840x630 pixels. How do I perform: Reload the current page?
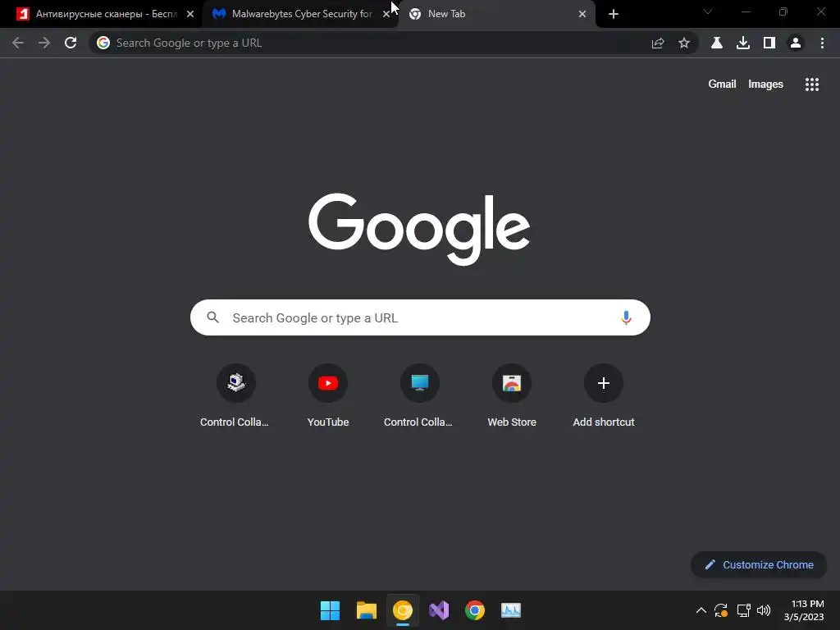(71, 43)
